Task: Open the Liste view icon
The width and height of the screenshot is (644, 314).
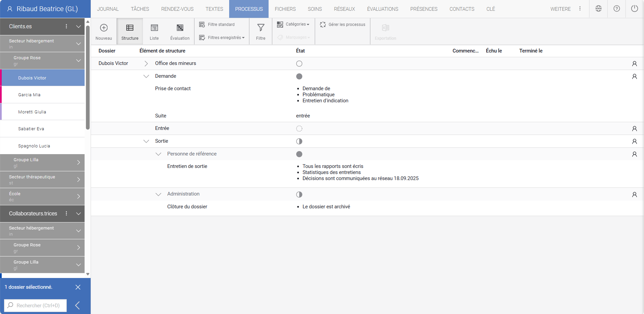Action: [x=154, y=31]
